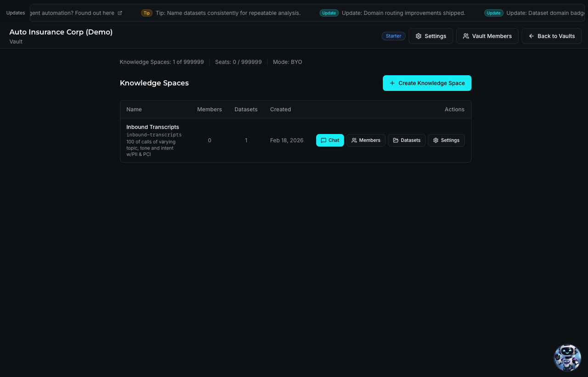The height and width of the screenshot is (377, 588).
Task: Open the robot assistant avatar
Action: coord(567,358)
